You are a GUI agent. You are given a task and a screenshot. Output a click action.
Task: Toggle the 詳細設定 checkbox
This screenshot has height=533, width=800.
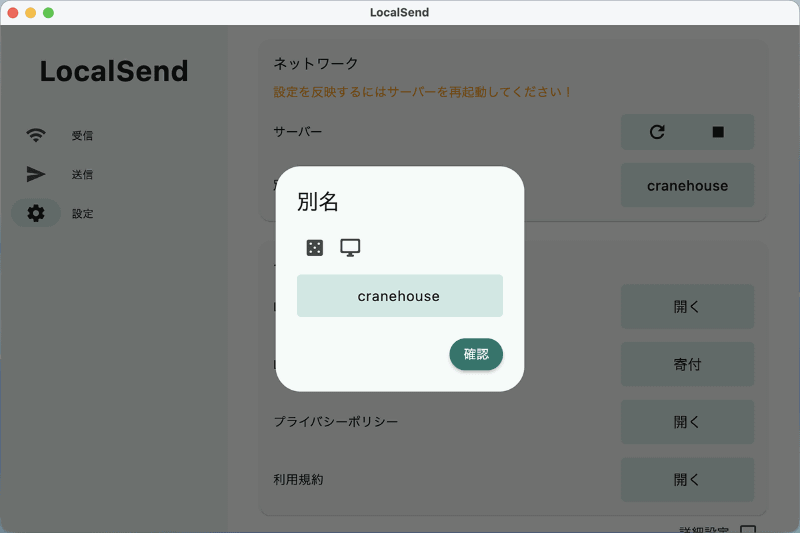748,529
